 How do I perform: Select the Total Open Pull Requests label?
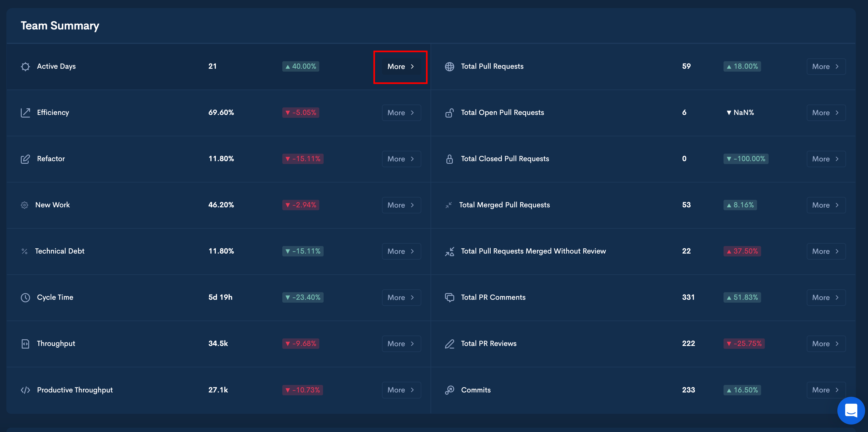tap(502, 113)
